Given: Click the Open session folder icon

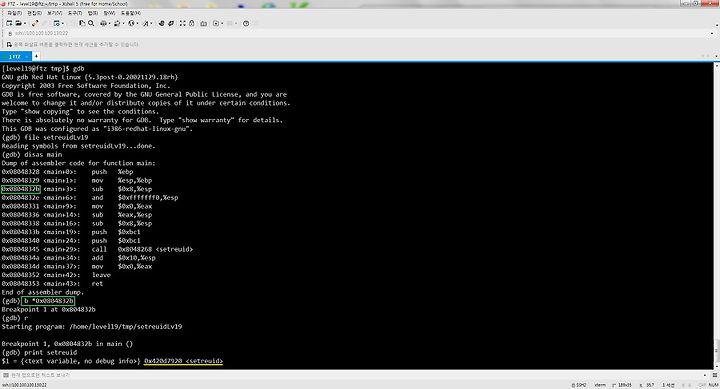Looking at the screenshot, I should tap(18, 23).
